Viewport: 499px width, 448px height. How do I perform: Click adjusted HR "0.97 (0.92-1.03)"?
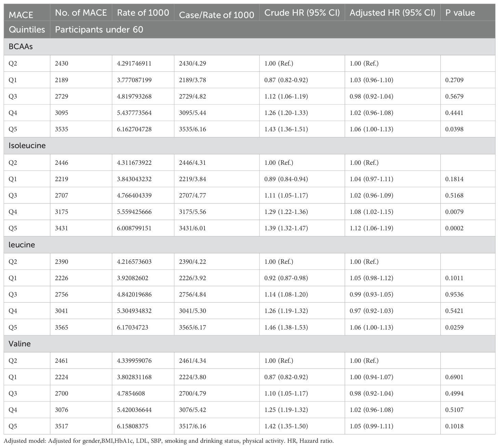click(x=372, y=311)
